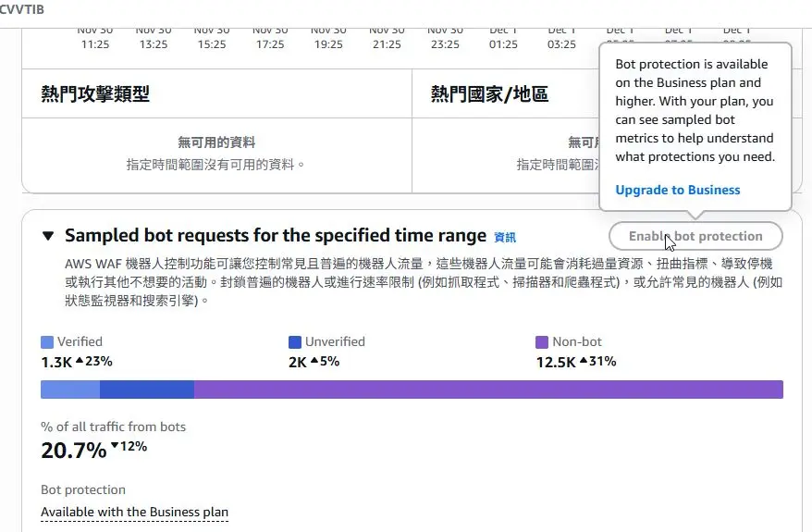
Task: Click the Dec 1 01:25 time axis label
Action: pos(503,37)
